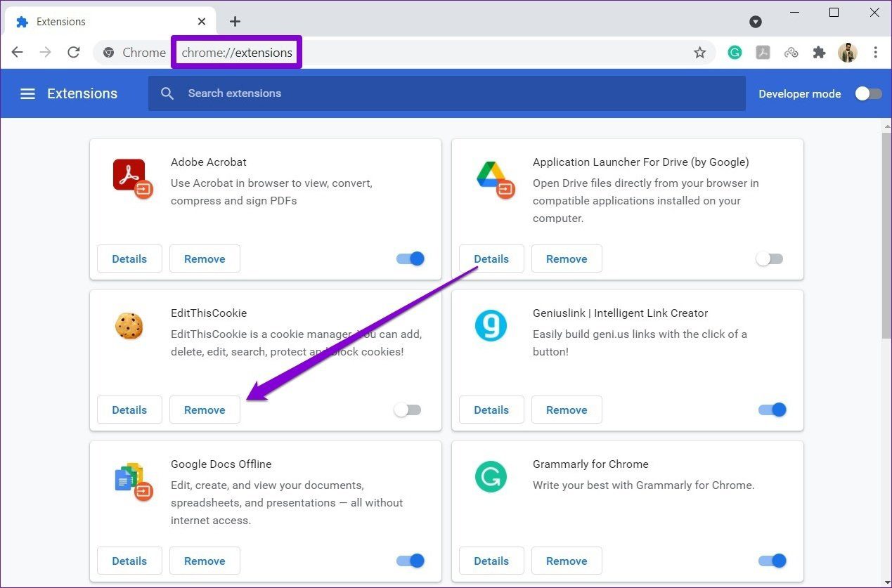This screenshot has height=588, width=892.
Task: Click the 'Adobe Acrobat' extension title
Action: (x=209, y=162)
